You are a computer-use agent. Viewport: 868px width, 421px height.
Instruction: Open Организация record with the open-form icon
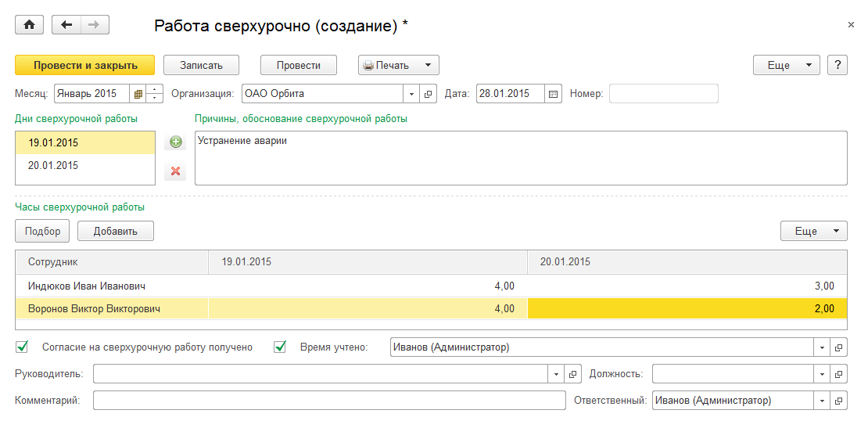pos(429,94)
